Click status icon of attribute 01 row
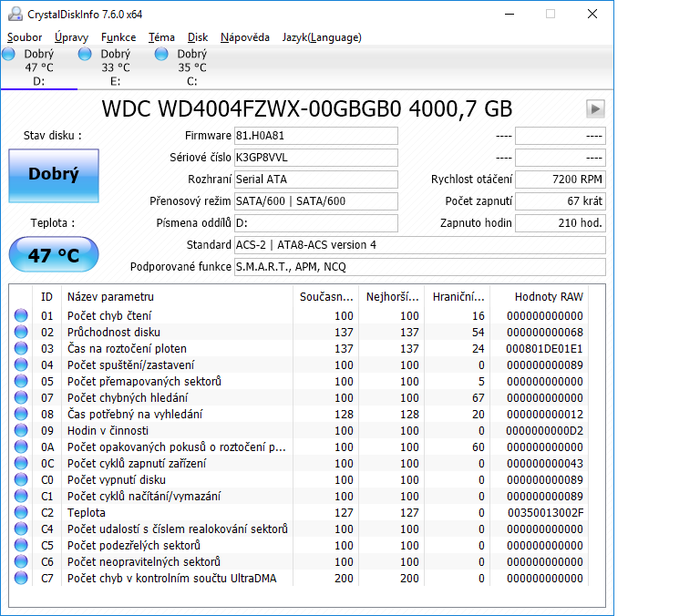The height and width of the screenshot is (616, 700). pos(21,315)
